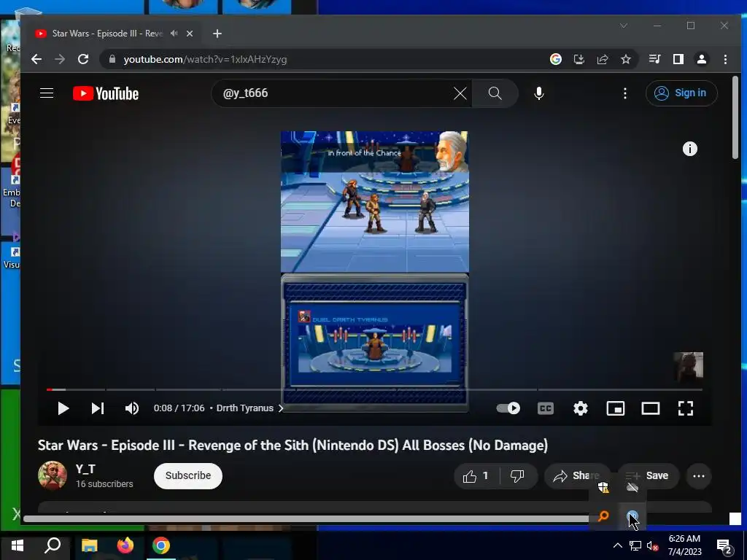
Task: Go to YouTube home via logo
Action: pyautogui.click(x=106, y=93)
